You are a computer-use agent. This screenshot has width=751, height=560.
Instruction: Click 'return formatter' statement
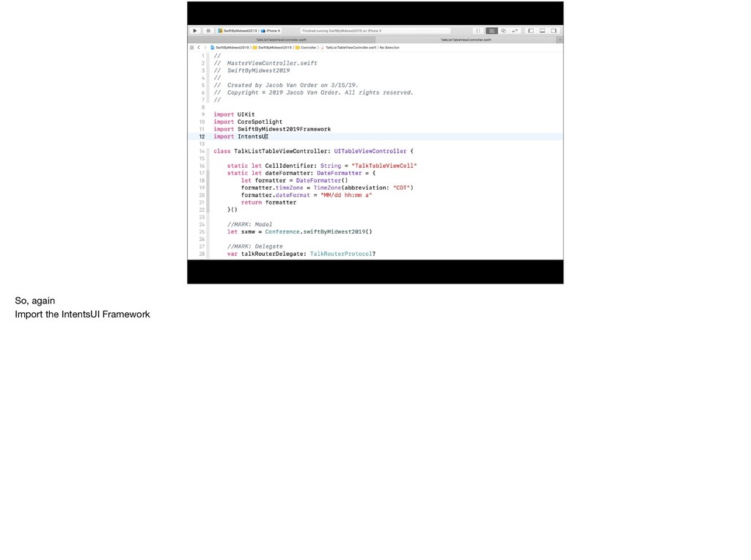(268, 202)
